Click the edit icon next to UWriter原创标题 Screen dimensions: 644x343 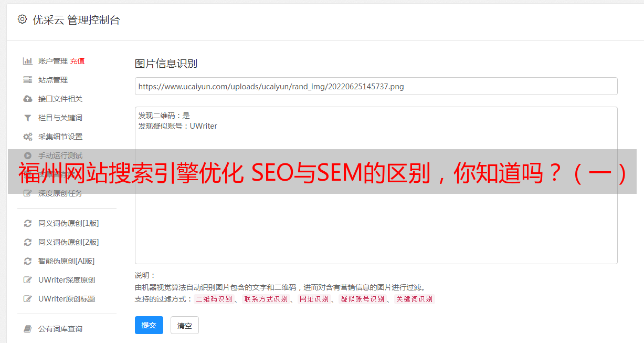(x=28, y=299)
